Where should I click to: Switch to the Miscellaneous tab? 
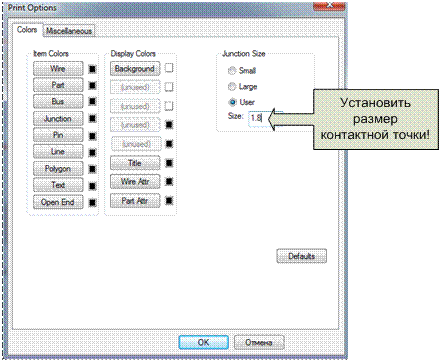click(69, 31)
